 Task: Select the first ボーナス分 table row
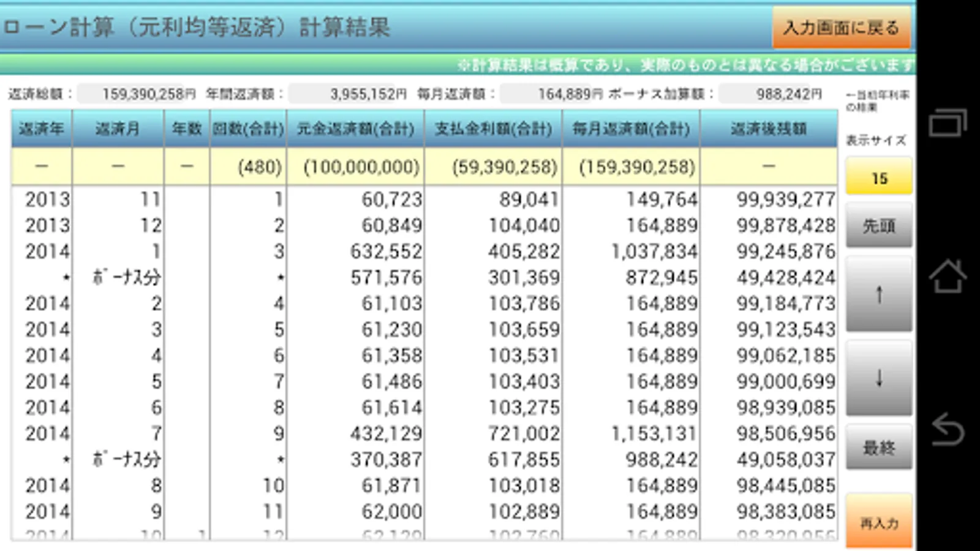[x=424, y=277]
